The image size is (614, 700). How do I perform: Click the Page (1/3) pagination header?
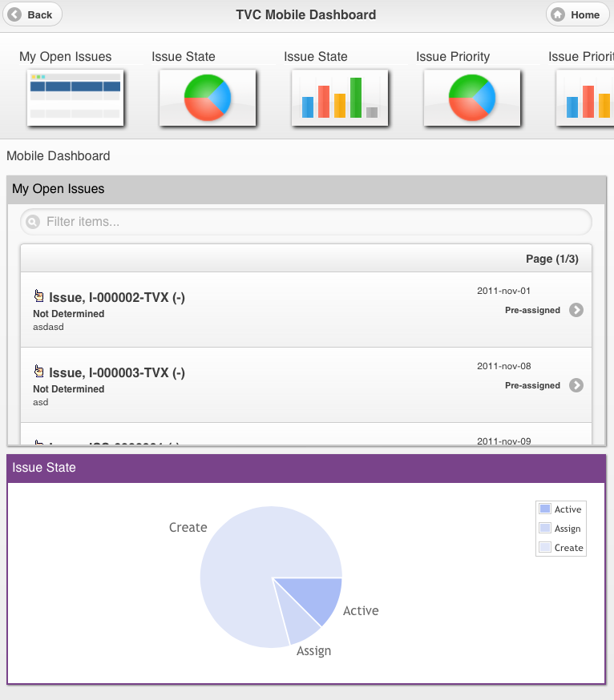tap(551, 259)
